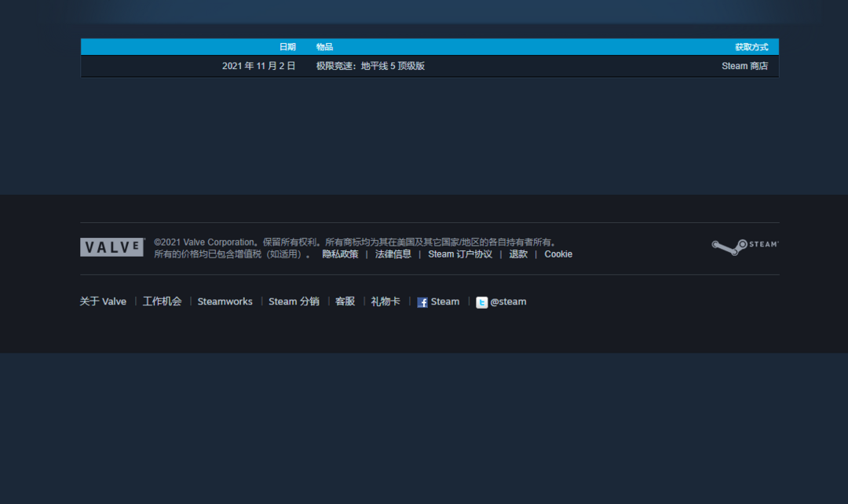
Task: Click the @steam Twitter handle text
Action: coord(508,301)
